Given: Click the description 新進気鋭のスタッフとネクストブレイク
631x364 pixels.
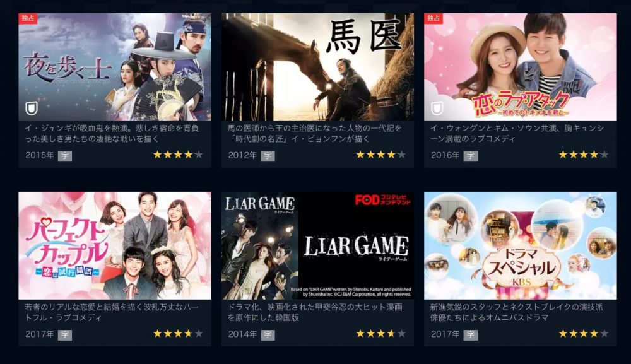Looking at the screenshot, I should [517, 312].
